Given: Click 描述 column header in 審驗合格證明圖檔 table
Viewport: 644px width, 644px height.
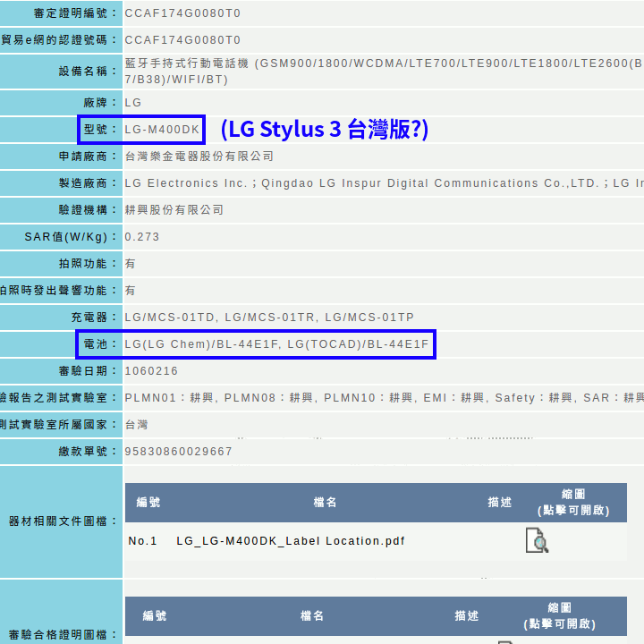Looking at the screenshot, I should pos(467,615).
